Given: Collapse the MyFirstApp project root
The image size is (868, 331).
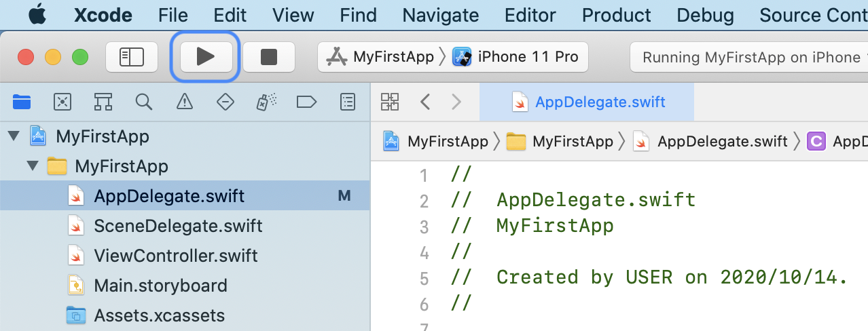Looking at the screenshot, I should pyautogui.click(x=13, y=136).
